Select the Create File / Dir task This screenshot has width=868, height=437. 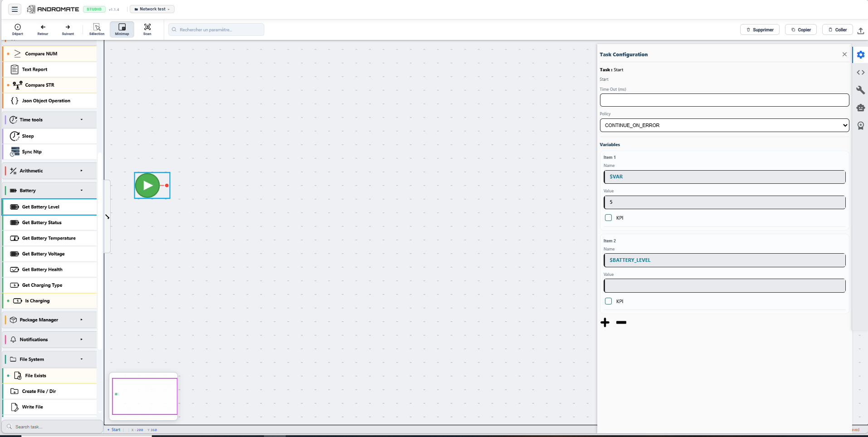50,391
